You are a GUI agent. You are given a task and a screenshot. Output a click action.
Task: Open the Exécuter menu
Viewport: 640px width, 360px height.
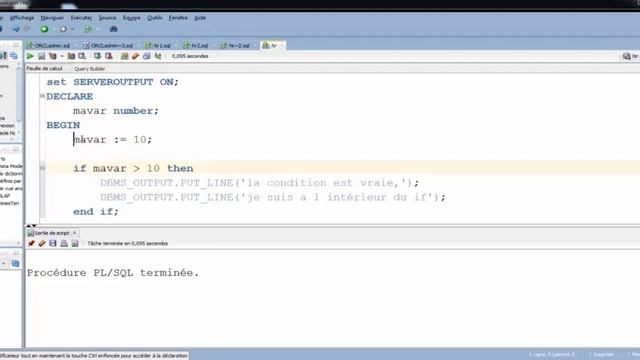[81, 18]
